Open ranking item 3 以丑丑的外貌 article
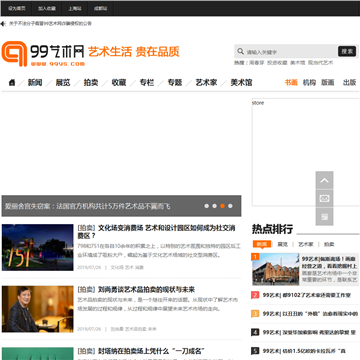 (x=310, y=314)
